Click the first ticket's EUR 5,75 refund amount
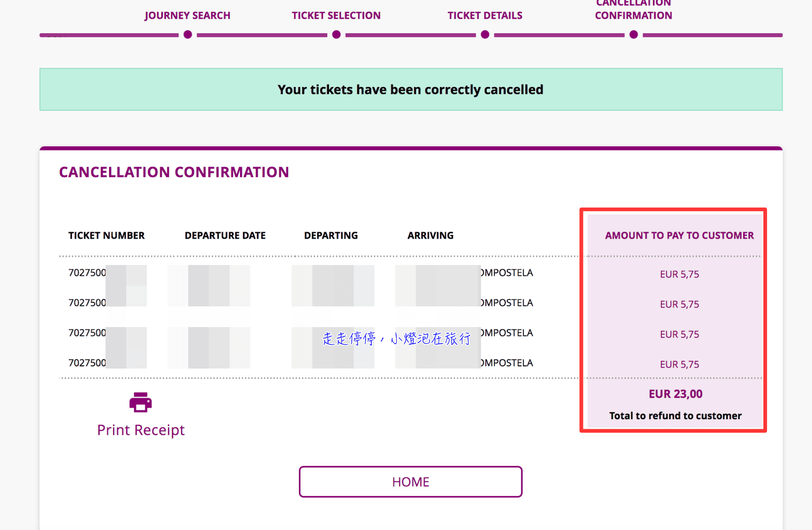Image resolution: width=812 pixels, height=530 pixels. coord(679,274)
